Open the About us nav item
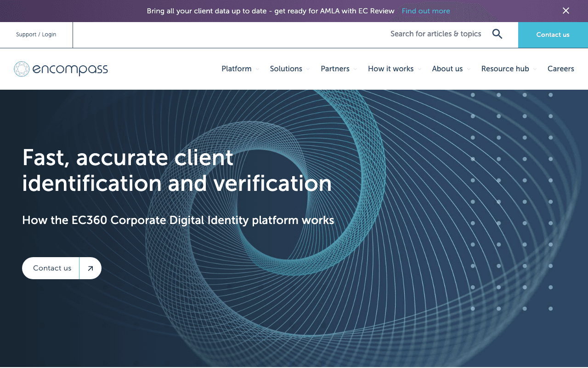588x368 pixels. [x=447, y=69]
